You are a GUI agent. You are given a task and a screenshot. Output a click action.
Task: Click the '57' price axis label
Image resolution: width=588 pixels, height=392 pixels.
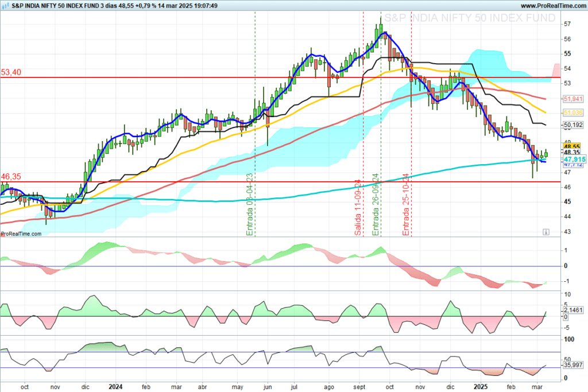(x=567, y=24)
